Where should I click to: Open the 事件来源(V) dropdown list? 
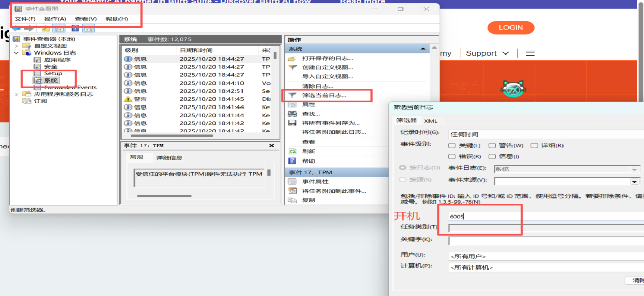tap(635, 181)
